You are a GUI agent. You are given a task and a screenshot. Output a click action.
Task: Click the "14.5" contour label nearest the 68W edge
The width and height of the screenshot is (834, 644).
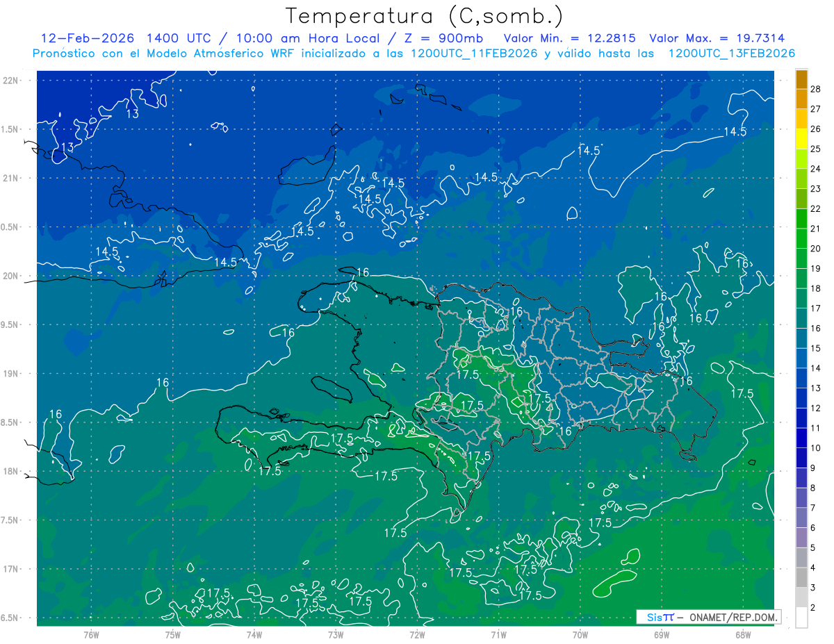(735, 131)
